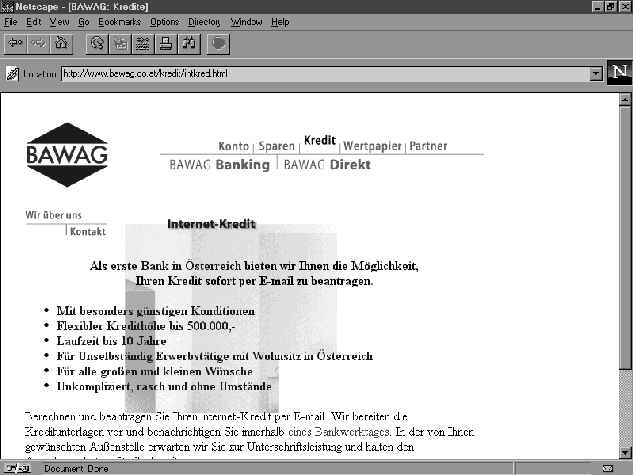Stop loading with the Stop icon
The image size is (633, 475).
218,44
